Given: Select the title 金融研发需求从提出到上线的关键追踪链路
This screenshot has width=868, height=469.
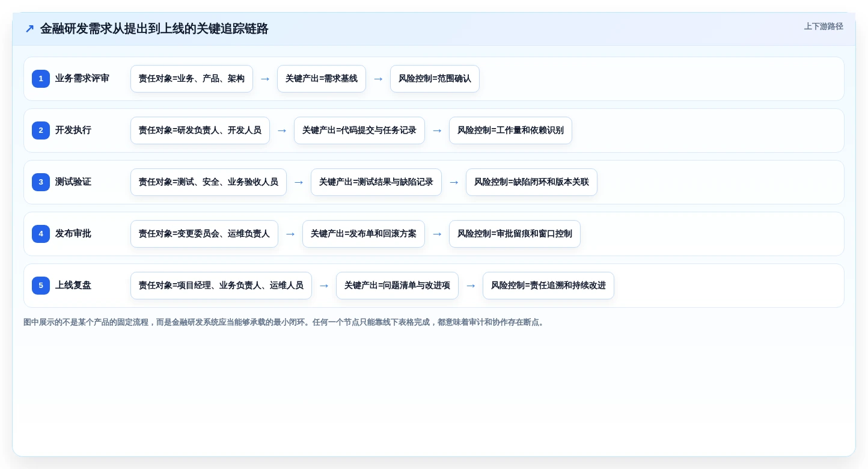Looking at the screenshot, I should click(154, 29).
